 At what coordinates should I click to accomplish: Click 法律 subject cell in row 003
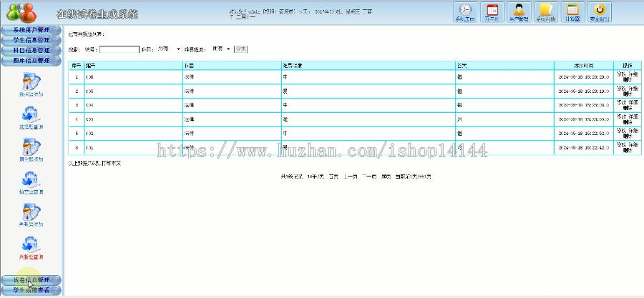(x=232, y=119)
